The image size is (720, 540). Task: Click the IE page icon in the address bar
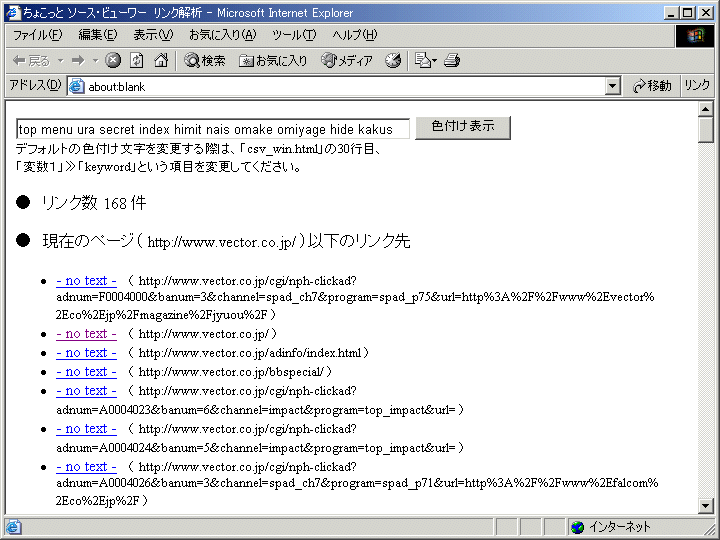click(x=77, y=86)
